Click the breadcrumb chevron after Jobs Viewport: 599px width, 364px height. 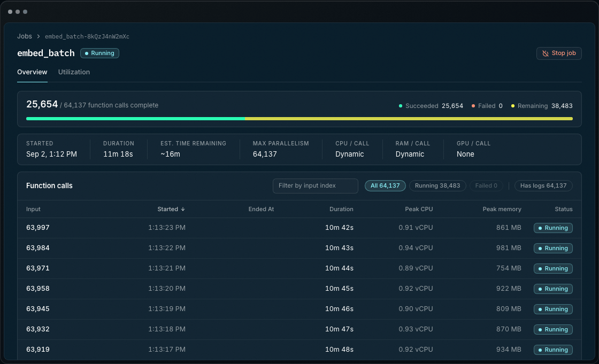(x=38, y=36)
